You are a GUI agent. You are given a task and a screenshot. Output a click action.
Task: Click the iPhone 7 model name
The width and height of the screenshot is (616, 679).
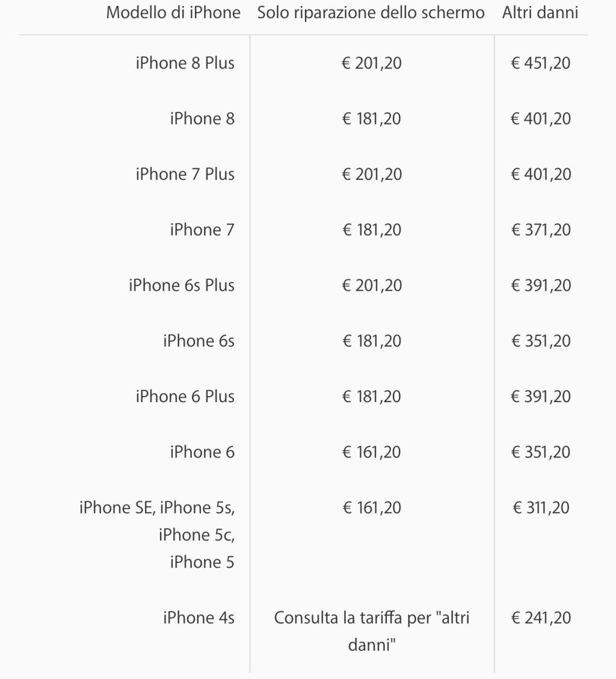pyautogui.click(x=202, y=230)
